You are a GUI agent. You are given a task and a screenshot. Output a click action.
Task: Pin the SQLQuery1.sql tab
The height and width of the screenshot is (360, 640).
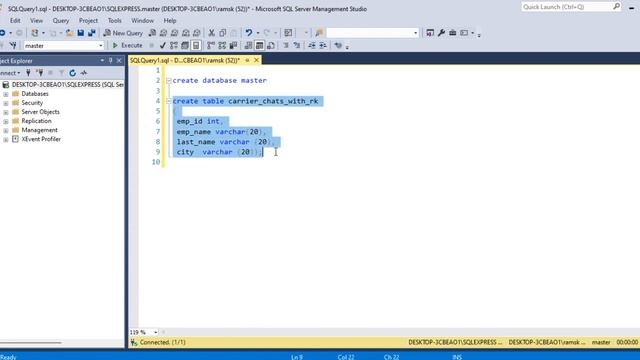[247, 60]
